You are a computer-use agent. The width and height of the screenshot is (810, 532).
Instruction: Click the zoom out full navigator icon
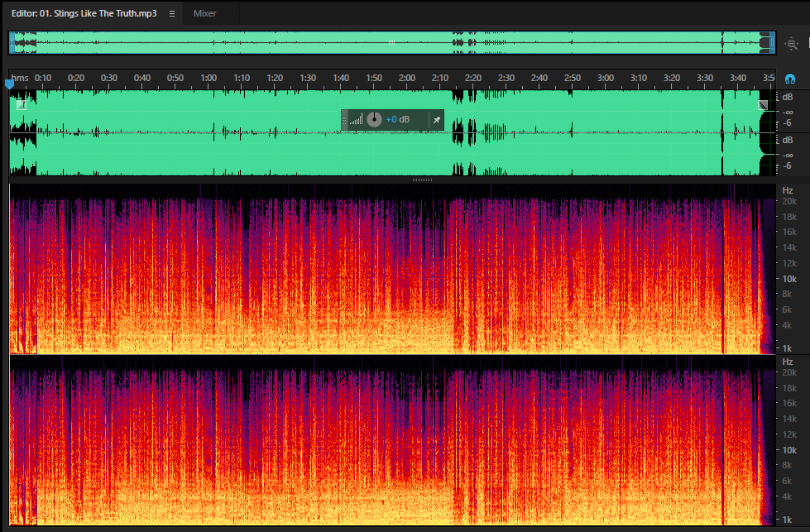pyautogui.click(x=792, y=44)
